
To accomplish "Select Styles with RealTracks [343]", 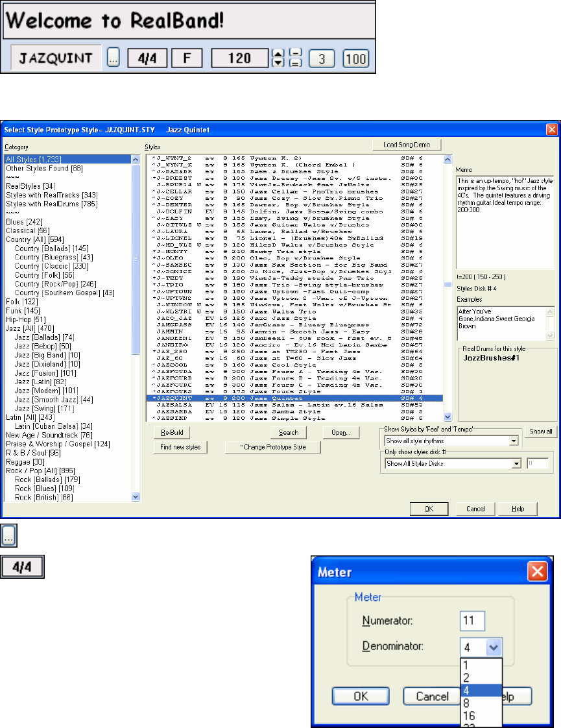I will (x=51, y=195).
